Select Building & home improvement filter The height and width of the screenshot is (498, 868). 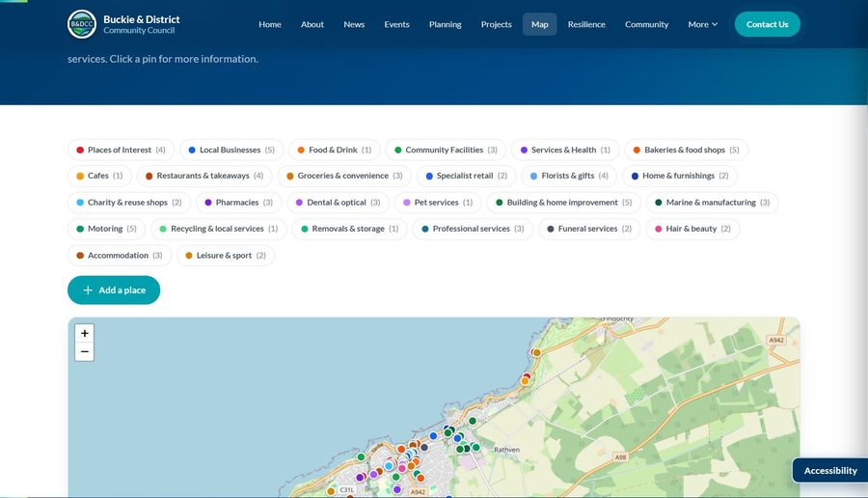(x=563, y=202)
